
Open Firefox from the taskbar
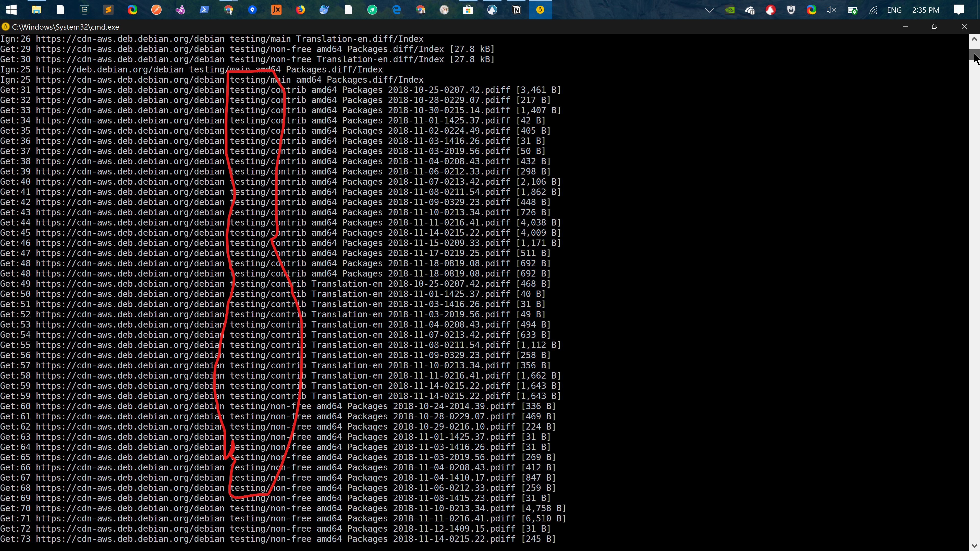coord(301,10)
